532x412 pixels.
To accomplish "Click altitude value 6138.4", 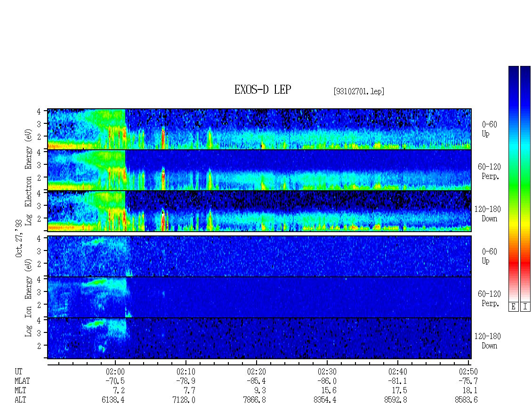I will (x=113, y=400).
